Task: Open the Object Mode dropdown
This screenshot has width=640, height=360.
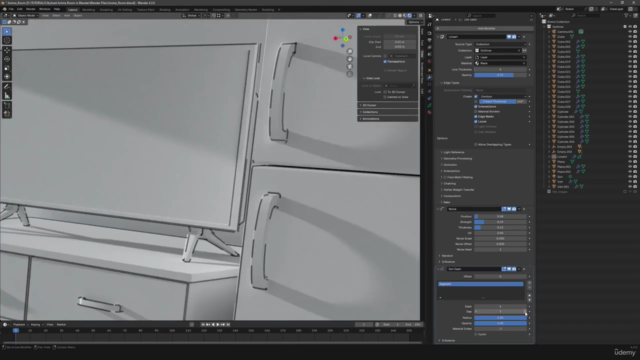Action: 26,16
